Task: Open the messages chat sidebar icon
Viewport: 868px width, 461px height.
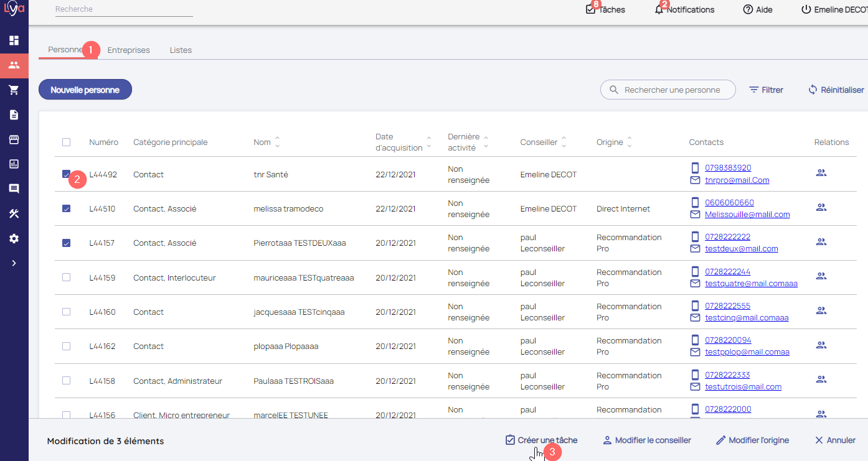Action: click(14, 189)
